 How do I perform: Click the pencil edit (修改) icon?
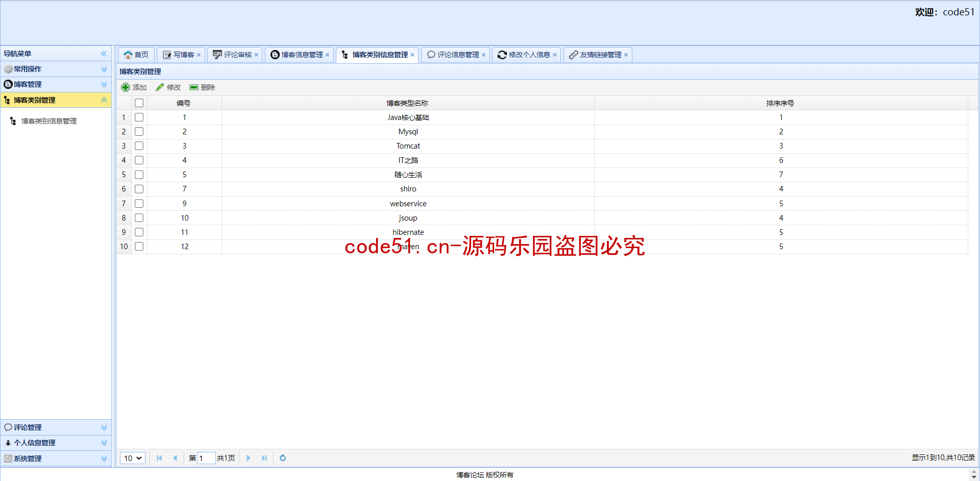[160, 87]
